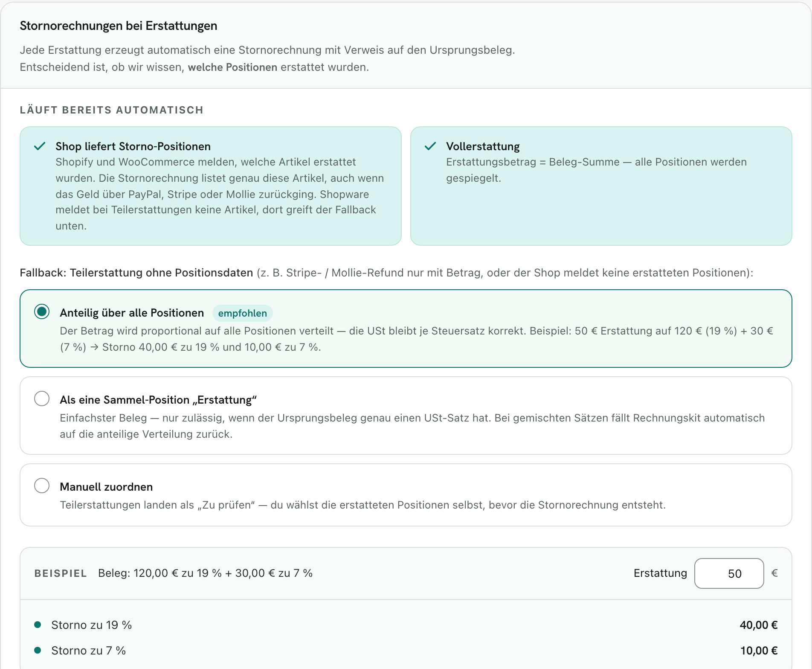The height and width of the screenshot is (669, 812).
Task: Click the '40,00 €' storno value
Action: click(759, 625)
